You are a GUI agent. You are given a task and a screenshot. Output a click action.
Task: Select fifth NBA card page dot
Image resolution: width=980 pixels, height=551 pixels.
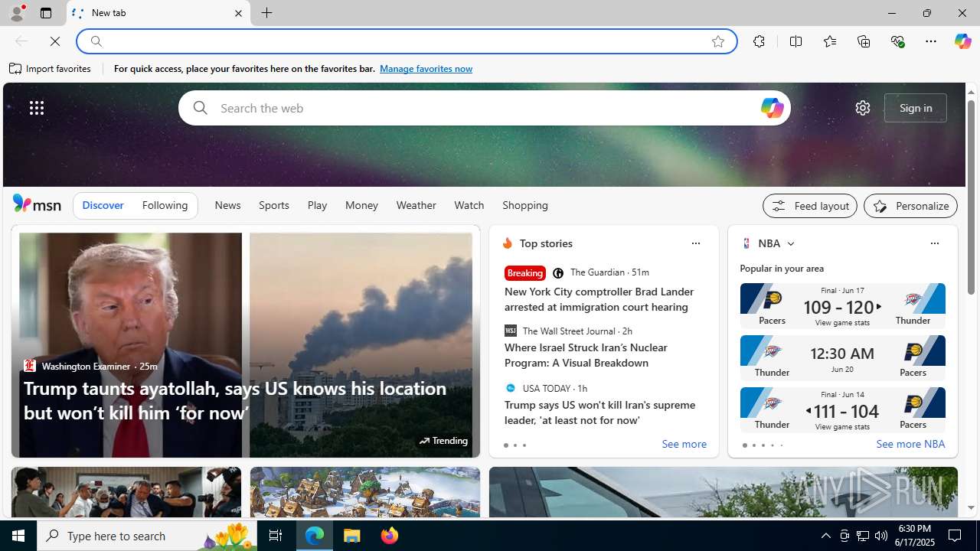coord(781,445)
